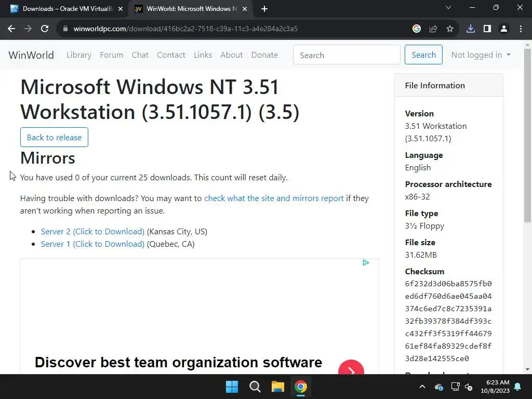The width and height of the screenshot is (532, 399).
Task: Open Chrome three-dot menu
Action: pyautogui.click(x=521, y=29)
